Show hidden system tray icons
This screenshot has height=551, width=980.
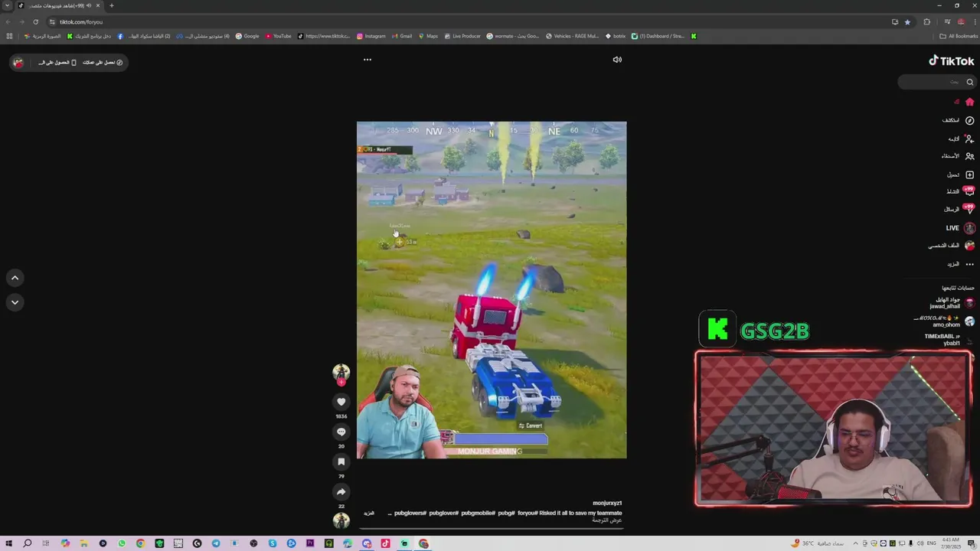tap(855, 543)
